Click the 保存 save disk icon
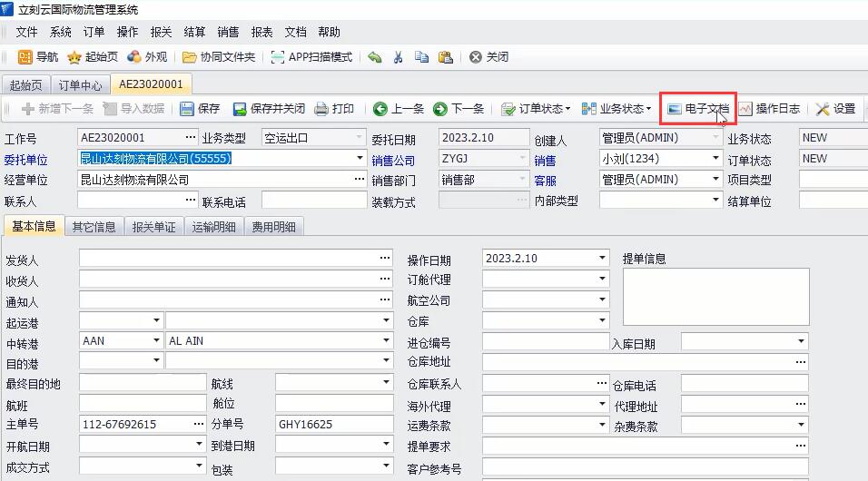Image resolution: width=868 pixels, height=481 pixels. click(x=187, y=109)
